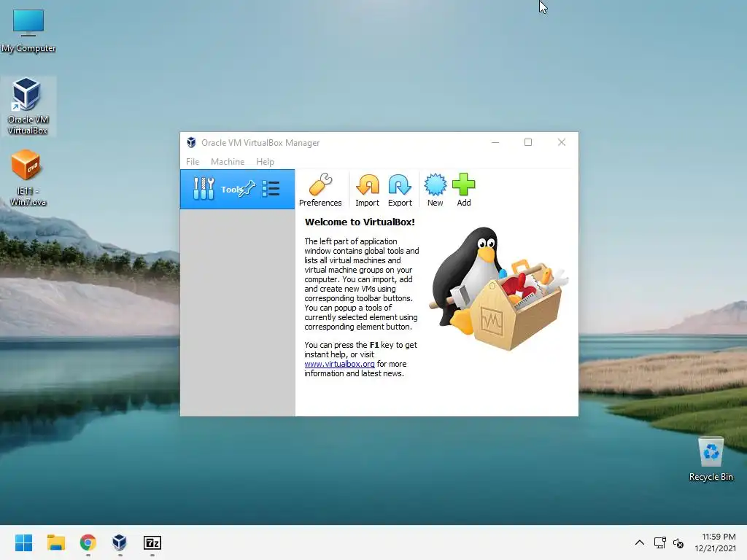The image size is (747, 560).
Task: Minimize the VirtualBox Manager window
Action: [495, 142]
